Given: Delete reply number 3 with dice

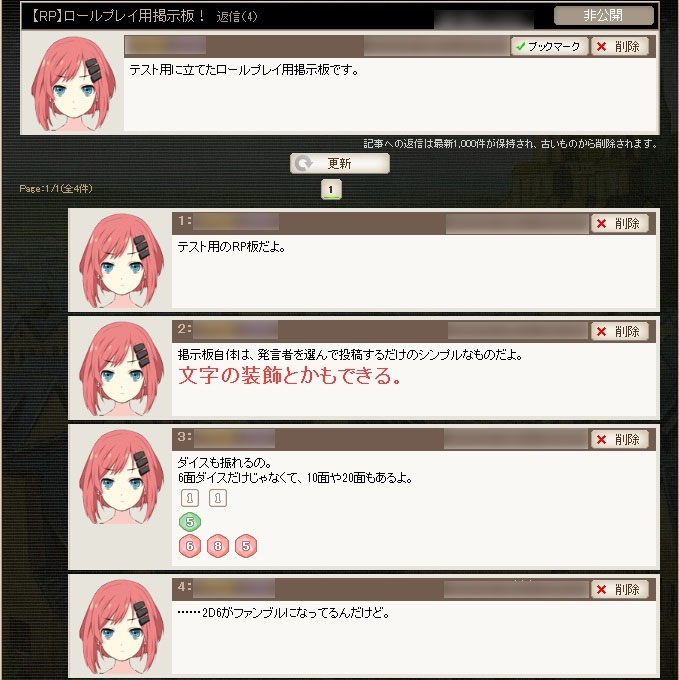Looking at the screenshot, I should click(620, 440).
